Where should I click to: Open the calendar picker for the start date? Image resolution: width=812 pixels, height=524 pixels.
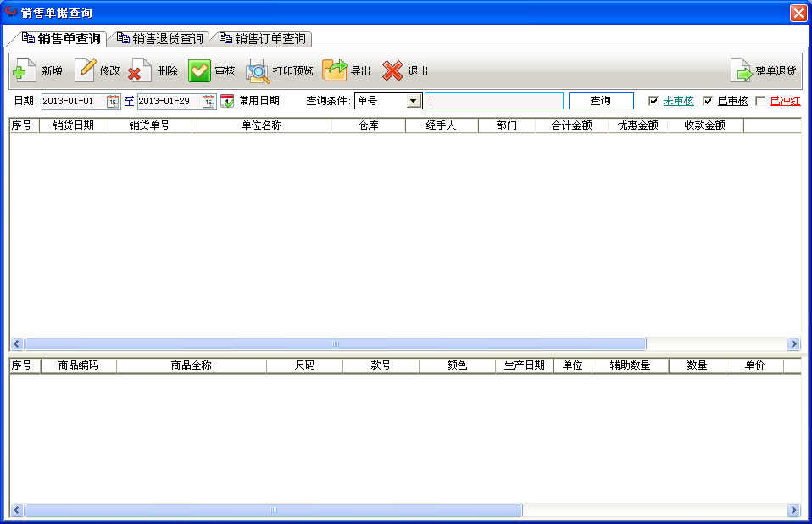coord(113,101)
